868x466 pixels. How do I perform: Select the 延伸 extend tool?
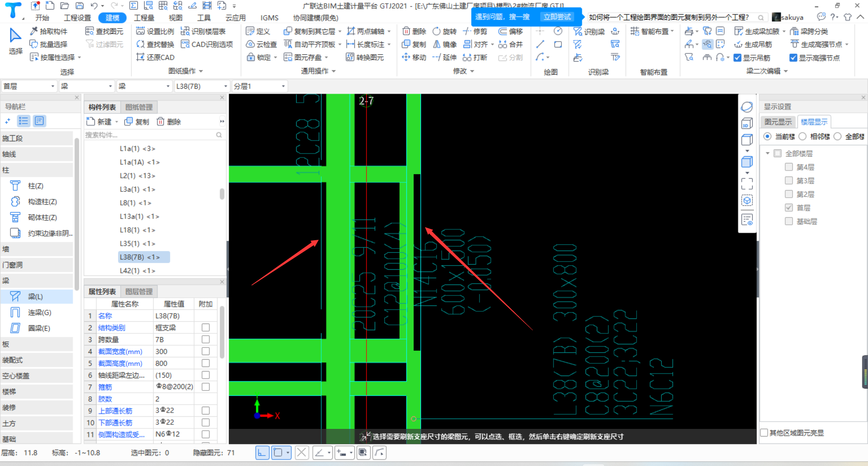444,57
